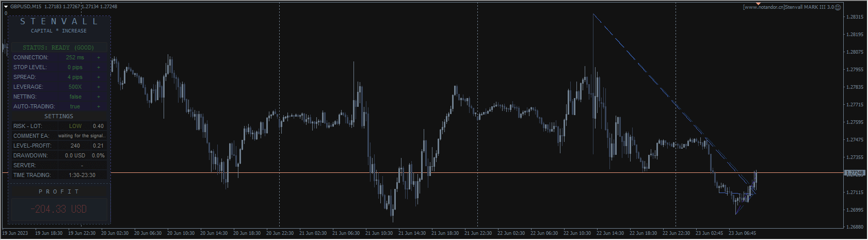The image size is (868, 240).
Task: Click the LOW risk value
Action: tap(75, 126)
